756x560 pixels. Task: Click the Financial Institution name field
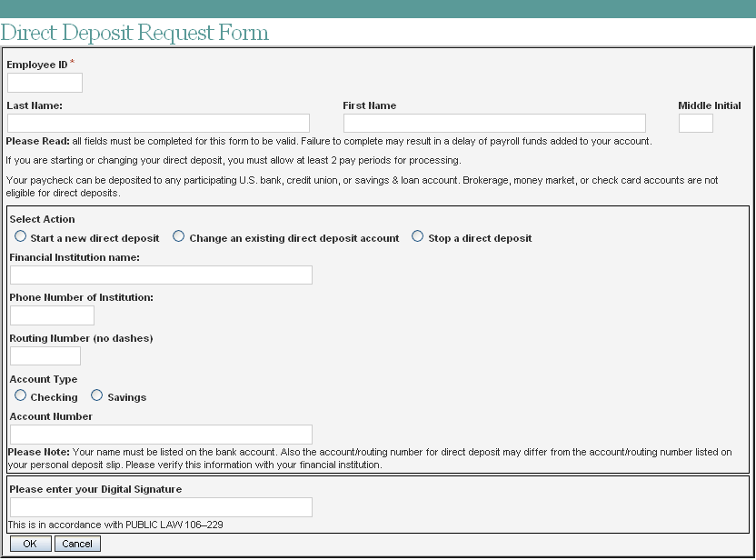[161, 275]
